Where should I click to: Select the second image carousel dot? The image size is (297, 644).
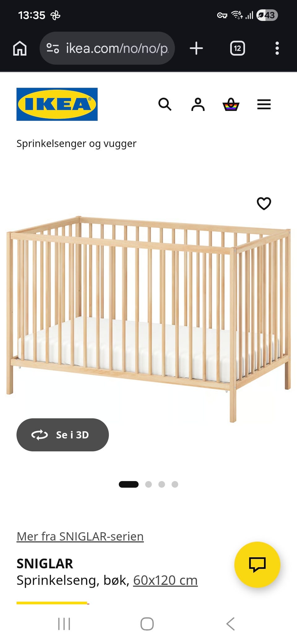point(148,484)
